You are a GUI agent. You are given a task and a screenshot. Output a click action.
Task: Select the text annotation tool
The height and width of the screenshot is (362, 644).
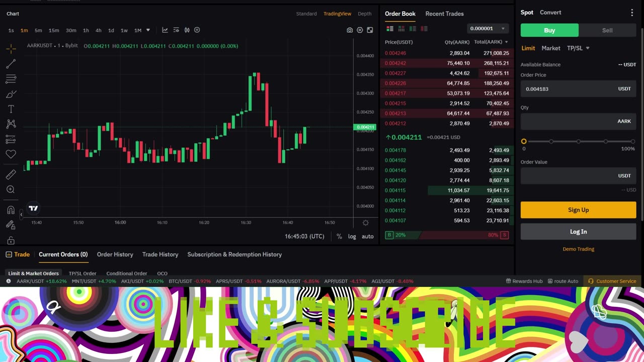(11, 109)
